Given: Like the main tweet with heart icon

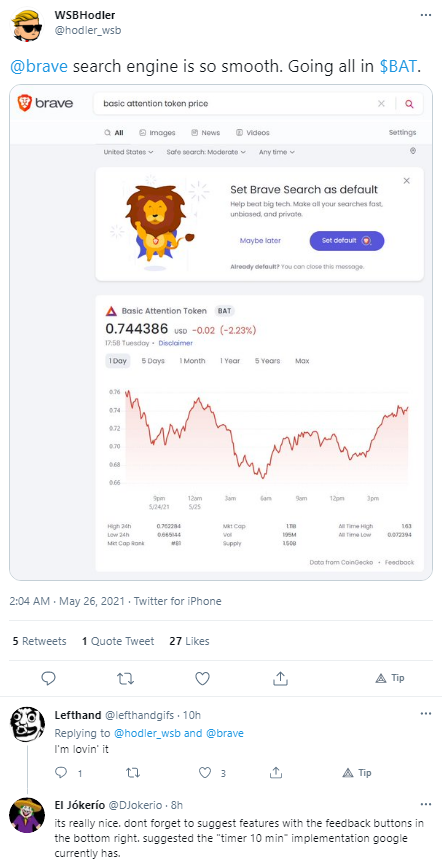Looking at the screenshot, I should tap(203, 678).
